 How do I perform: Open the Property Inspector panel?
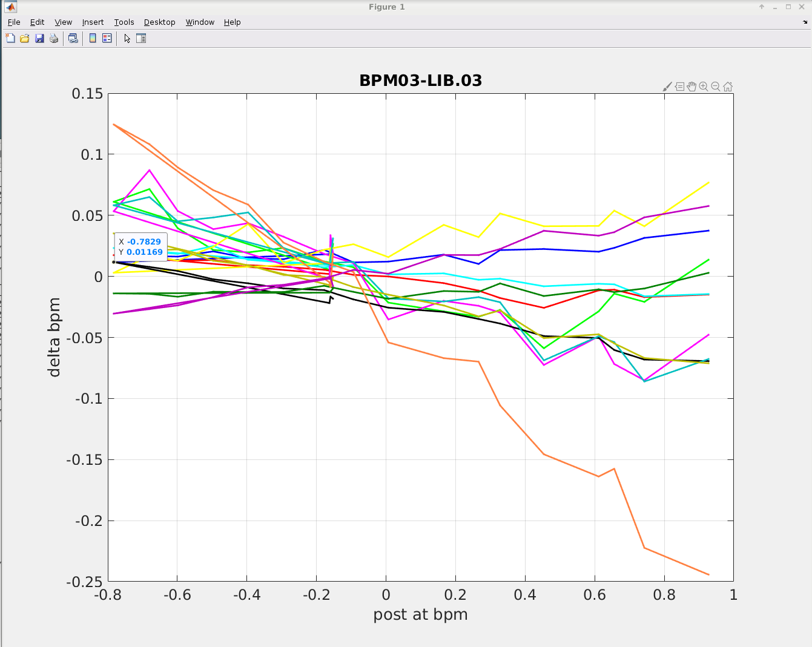click(141, 38)
